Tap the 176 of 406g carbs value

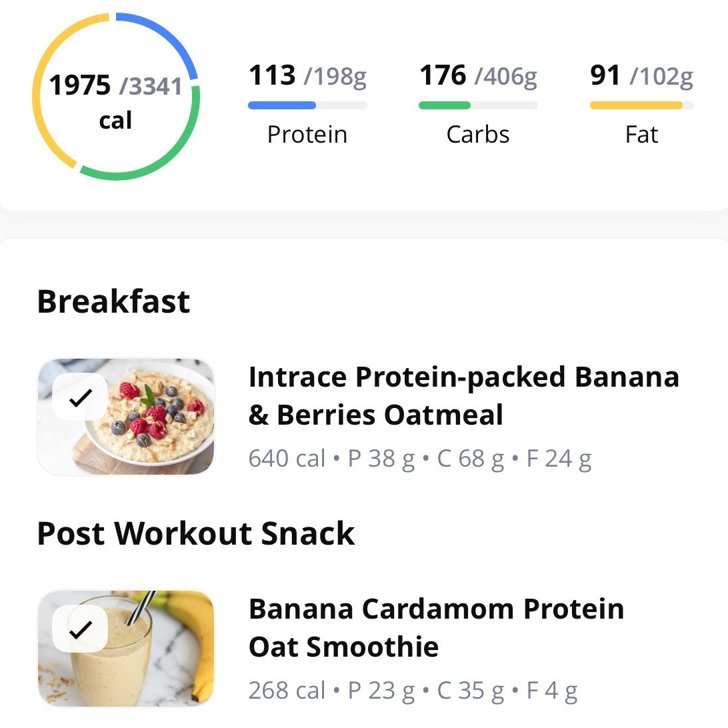[477, 76]
